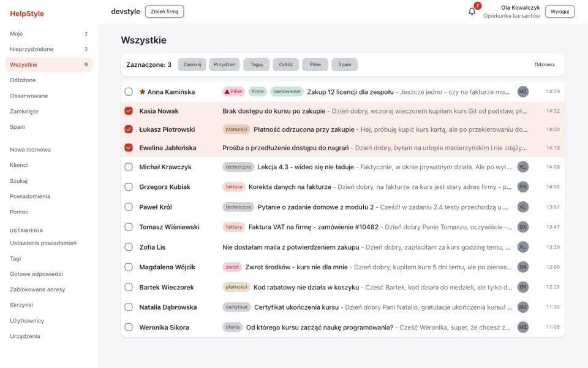Check the Zofia Lis conversation

(129, 247)
